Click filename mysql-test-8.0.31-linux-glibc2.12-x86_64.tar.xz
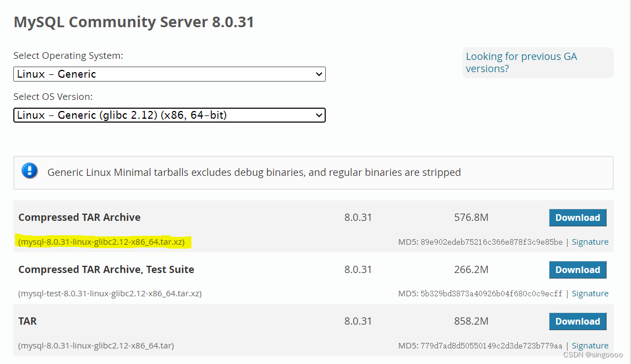The height and width of the screenshot is (364, 631). click(x=110, y=293)
